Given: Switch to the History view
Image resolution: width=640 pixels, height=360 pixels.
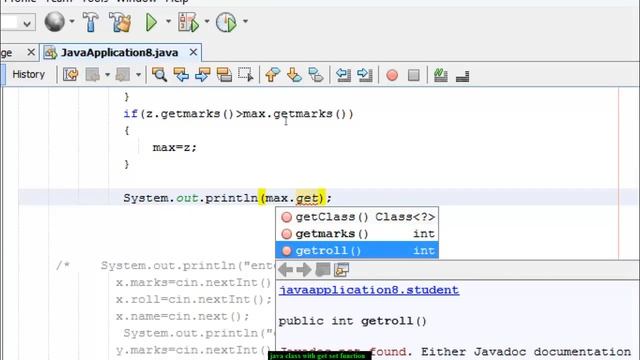Looking at the screenshot, I should [28, 74].
